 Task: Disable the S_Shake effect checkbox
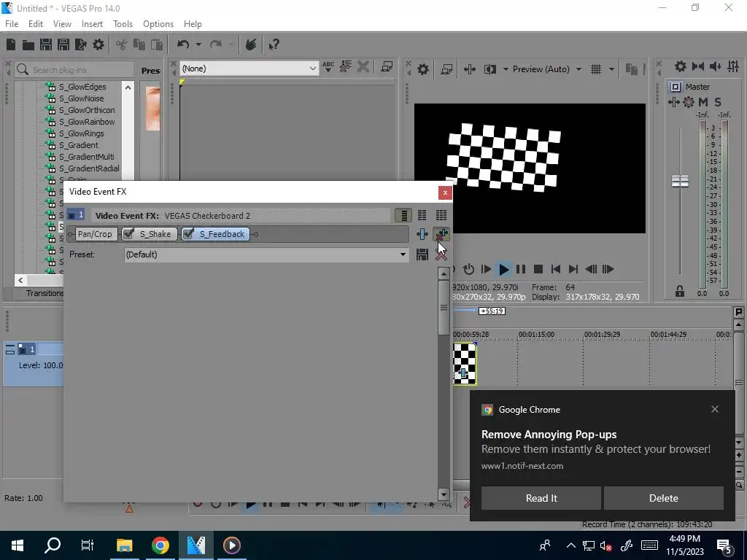tap(128, 234)
